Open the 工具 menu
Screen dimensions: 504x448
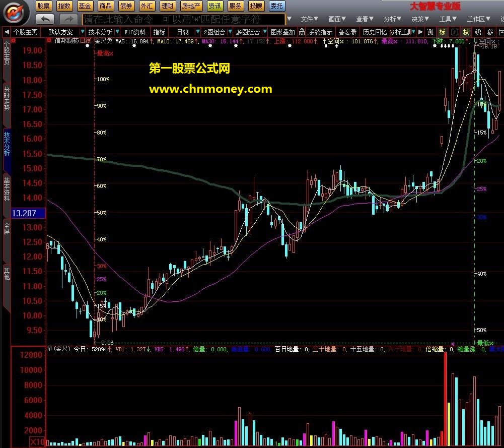click(x=448, y=19)
